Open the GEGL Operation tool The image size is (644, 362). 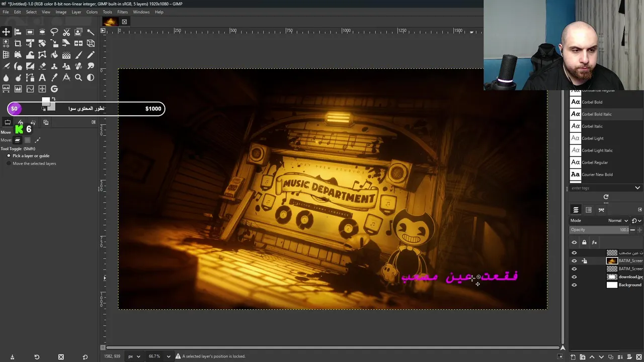pyautogui.click(x=54, y=89)
